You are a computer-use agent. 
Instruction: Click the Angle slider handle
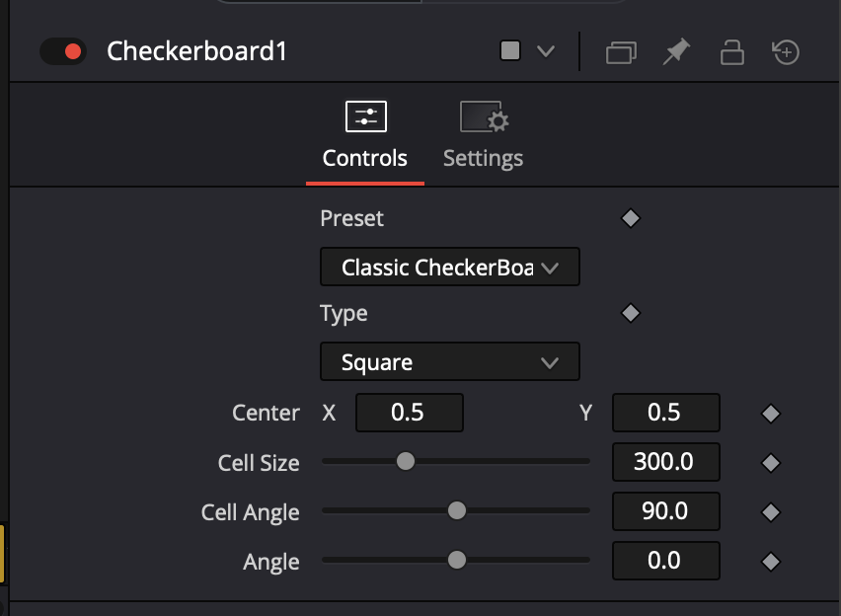[x=456, y=560]
